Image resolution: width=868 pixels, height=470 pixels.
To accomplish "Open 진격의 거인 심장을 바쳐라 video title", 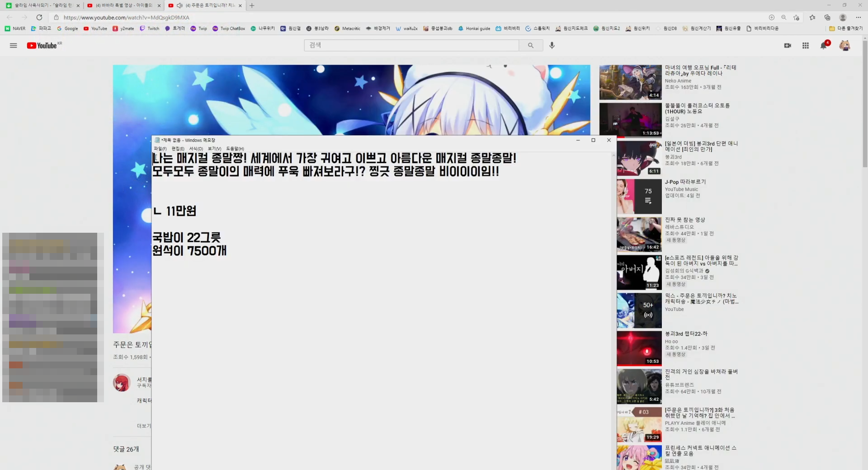I will pos(701,374).
